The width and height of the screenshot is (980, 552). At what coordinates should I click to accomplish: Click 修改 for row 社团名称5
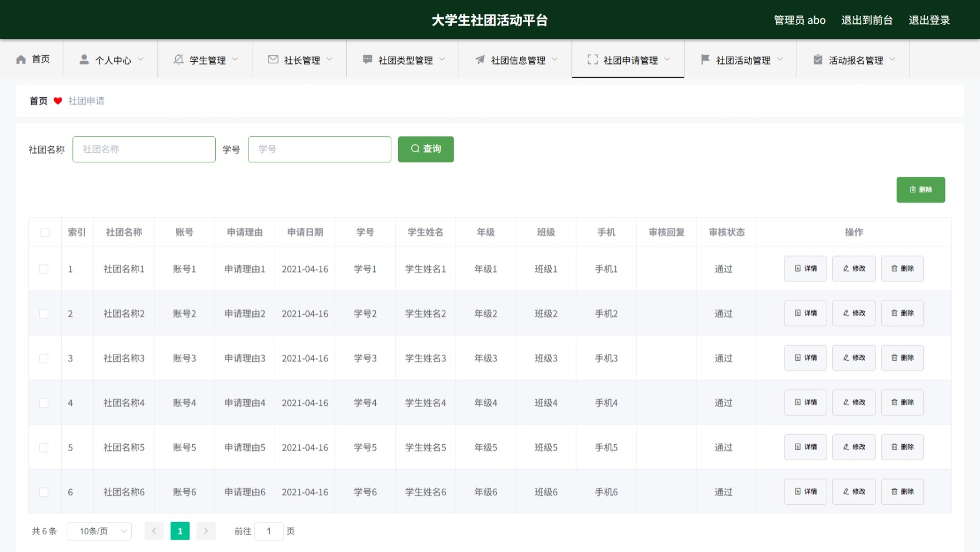(x=854, y=447)
